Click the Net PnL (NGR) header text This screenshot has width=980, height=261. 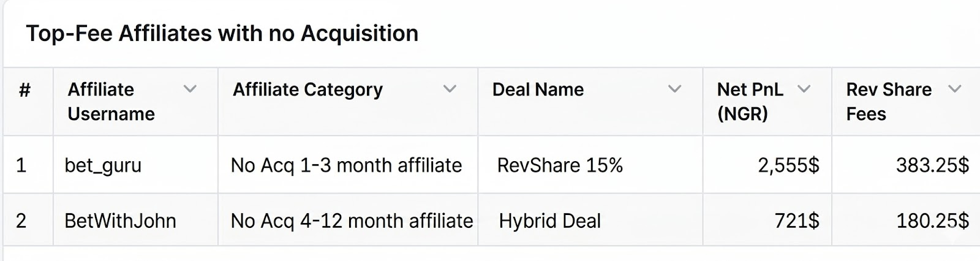[x=750, y=102]
